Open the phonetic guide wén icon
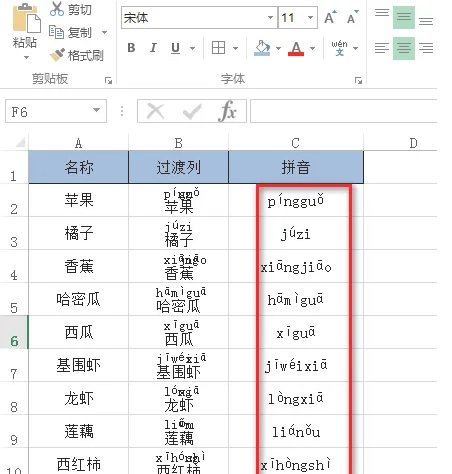 click(339, 48)
